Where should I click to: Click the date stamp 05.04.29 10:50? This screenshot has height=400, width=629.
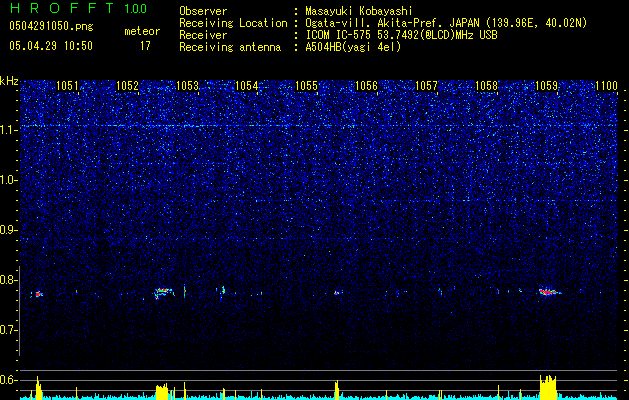point(51,46)
